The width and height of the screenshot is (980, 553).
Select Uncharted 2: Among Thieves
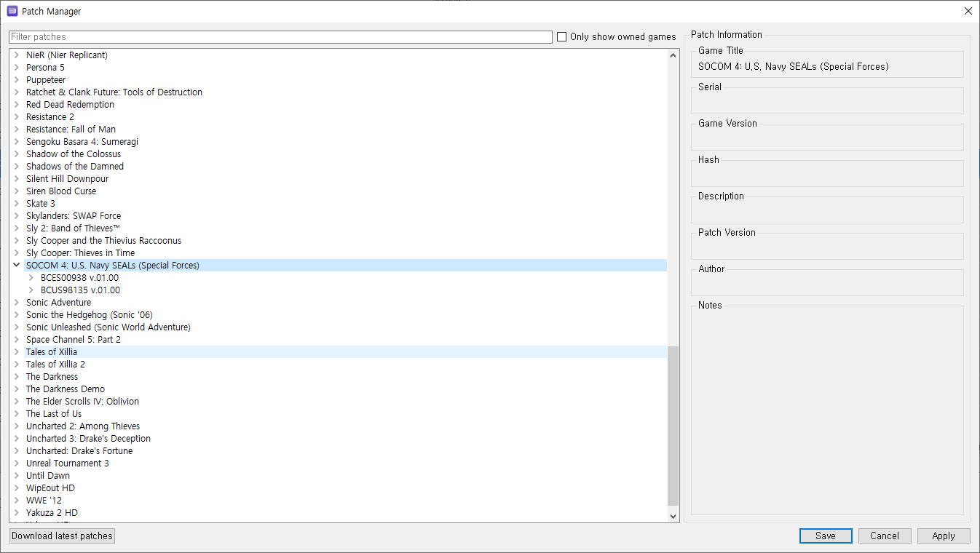[83, 426]
